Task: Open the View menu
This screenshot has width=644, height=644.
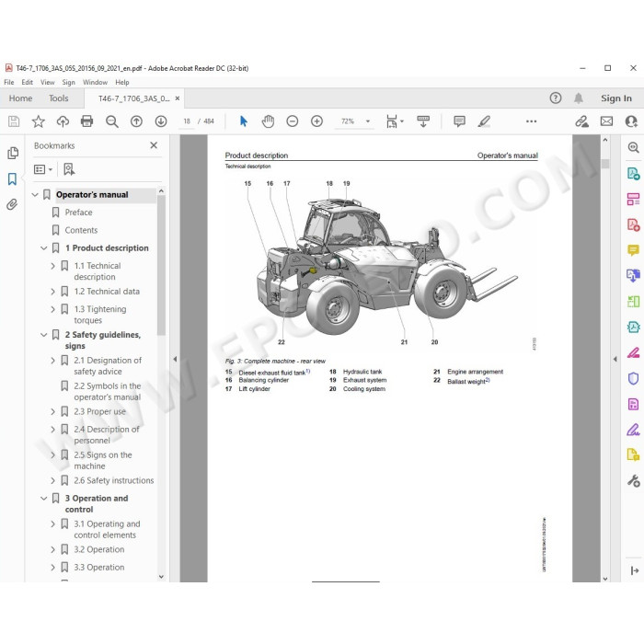Action: 47,82
